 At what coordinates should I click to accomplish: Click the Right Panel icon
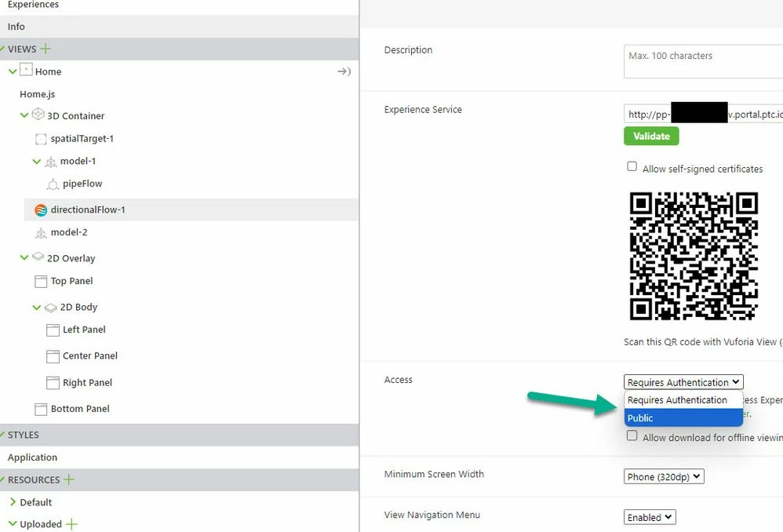(x=53, y=383)
